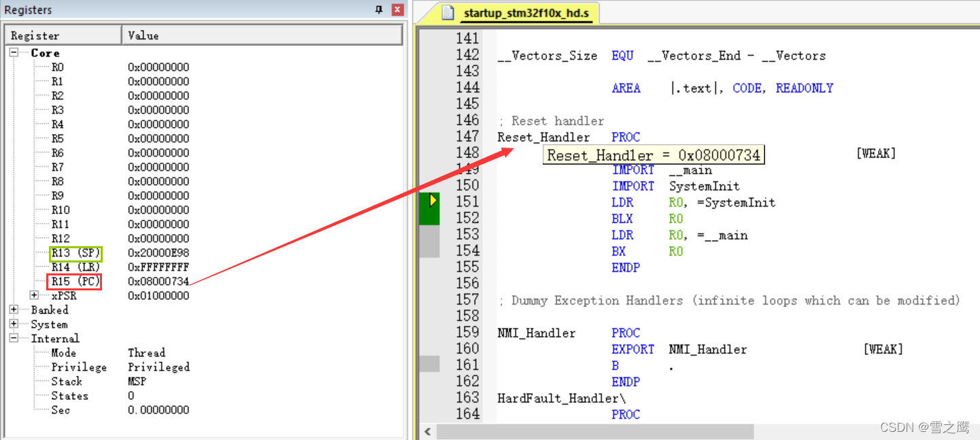The image size is (980, 440).
Task: Click the BLX instruction on line 152
Action: 622,218
